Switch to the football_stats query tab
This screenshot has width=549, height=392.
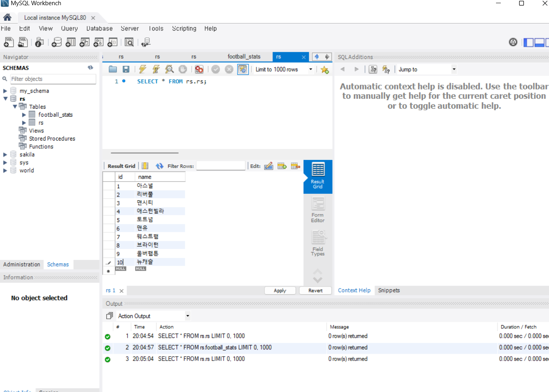click(x=244, y=57)
